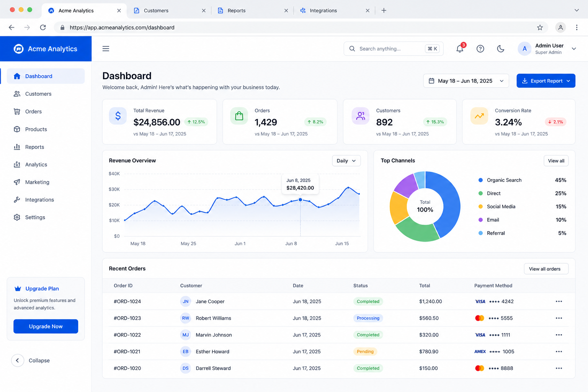Click the Upgrade Now button
This screenshot has height=392, width=588.
coord(46,327)
